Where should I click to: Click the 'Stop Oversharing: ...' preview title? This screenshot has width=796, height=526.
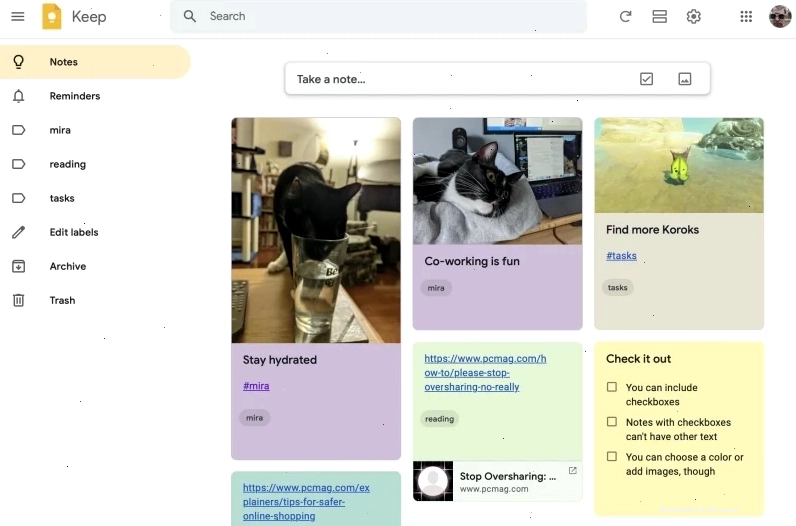point(508,476)
